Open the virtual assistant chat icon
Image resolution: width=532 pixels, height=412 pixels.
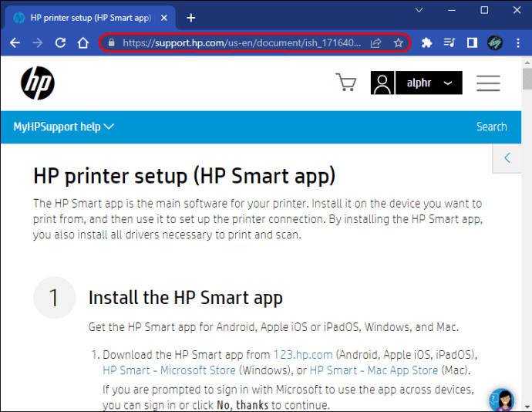point(502,400)
